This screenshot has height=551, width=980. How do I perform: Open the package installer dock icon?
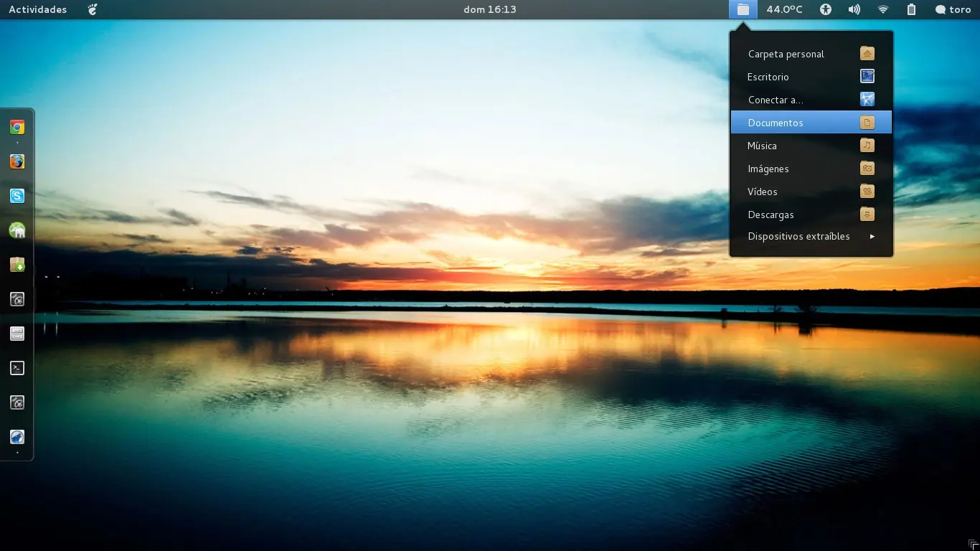pyautogui.click(x=17, y=265)
